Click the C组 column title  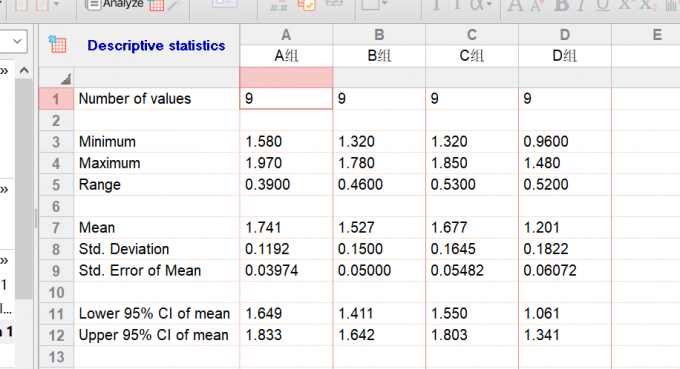tap(472, 56)
